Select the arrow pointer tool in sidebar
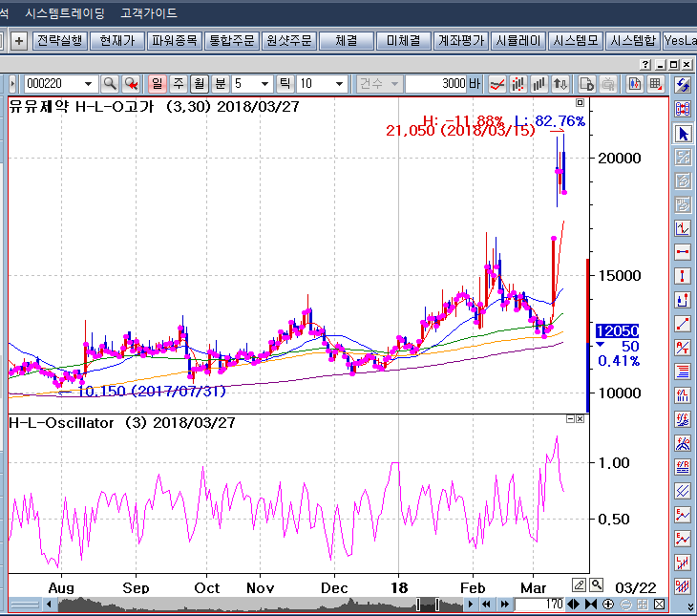 point(683,134)
